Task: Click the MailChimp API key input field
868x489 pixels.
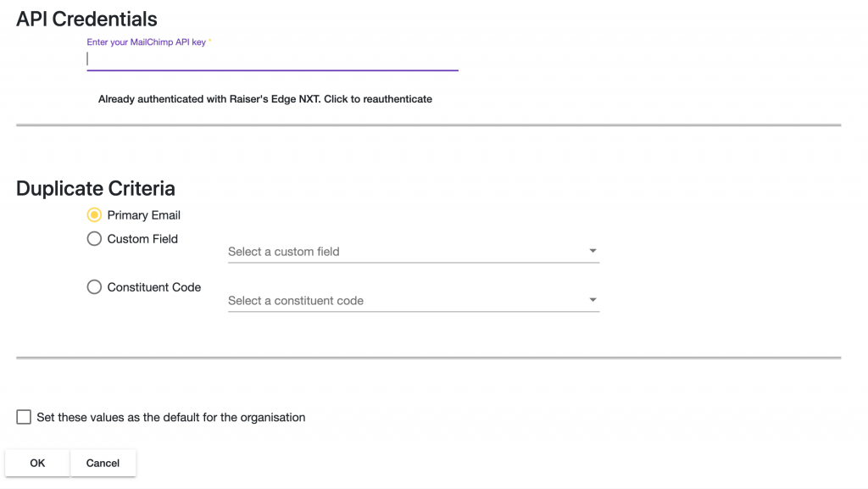Action: (272, 59)
